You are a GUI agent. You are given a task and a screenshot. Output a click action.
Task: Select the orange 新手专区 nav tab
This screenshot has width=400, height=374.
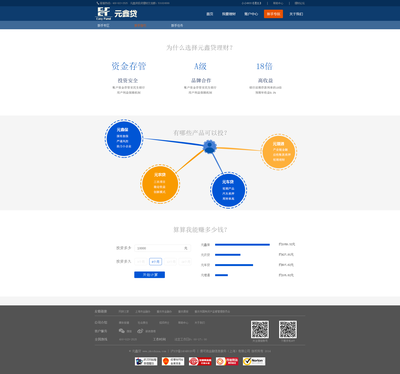pos(273,14)
